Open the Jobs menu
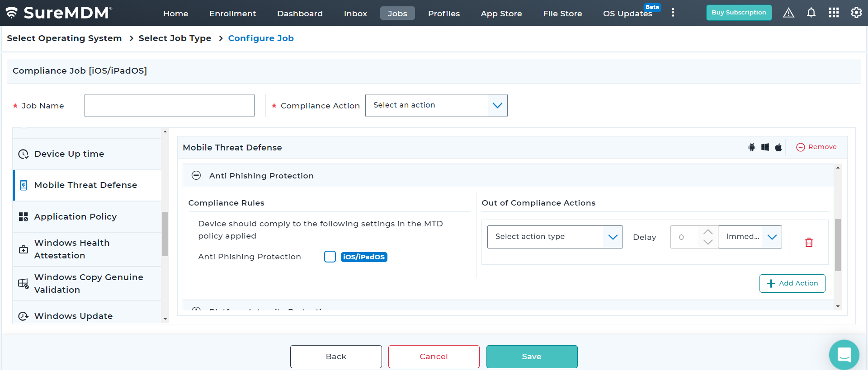Image resolution: width=868 pixels, height=370 pixels. [397, 14]
